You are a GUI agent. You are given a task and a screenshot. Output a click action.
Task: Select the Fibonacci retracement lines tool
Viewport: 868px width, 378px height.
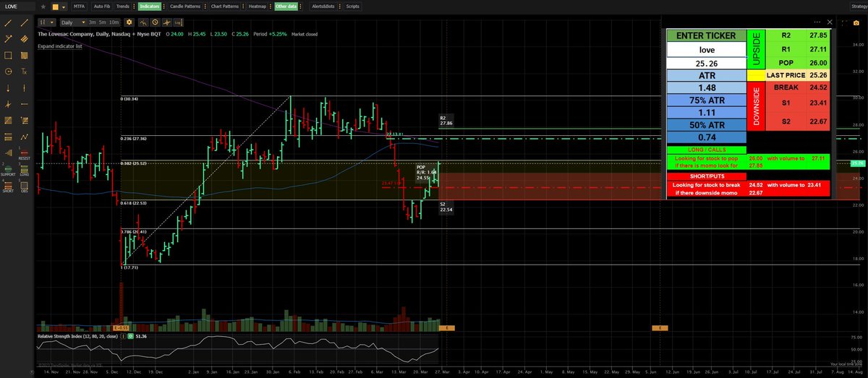coord(8,121)
